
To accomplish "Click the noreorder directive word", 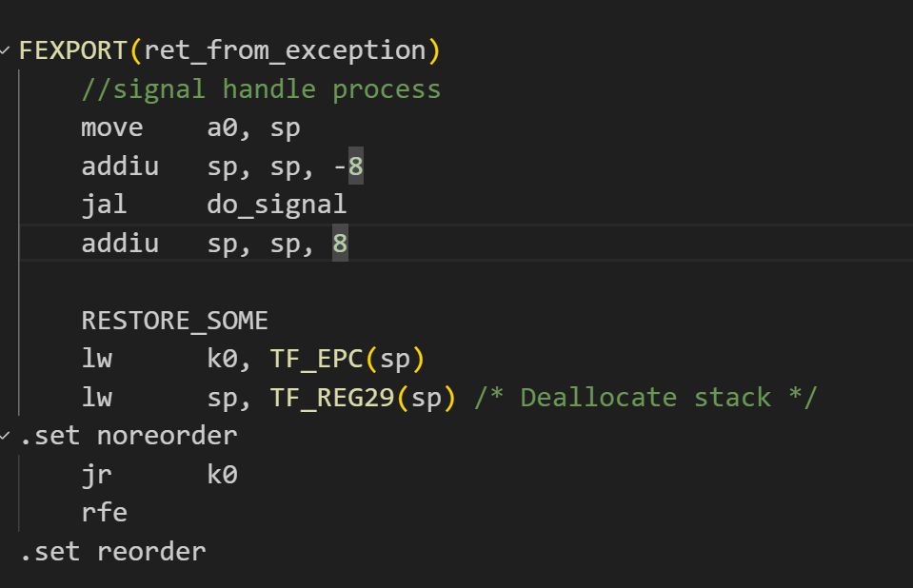I will pyautogui.click(x=168, y=436).
